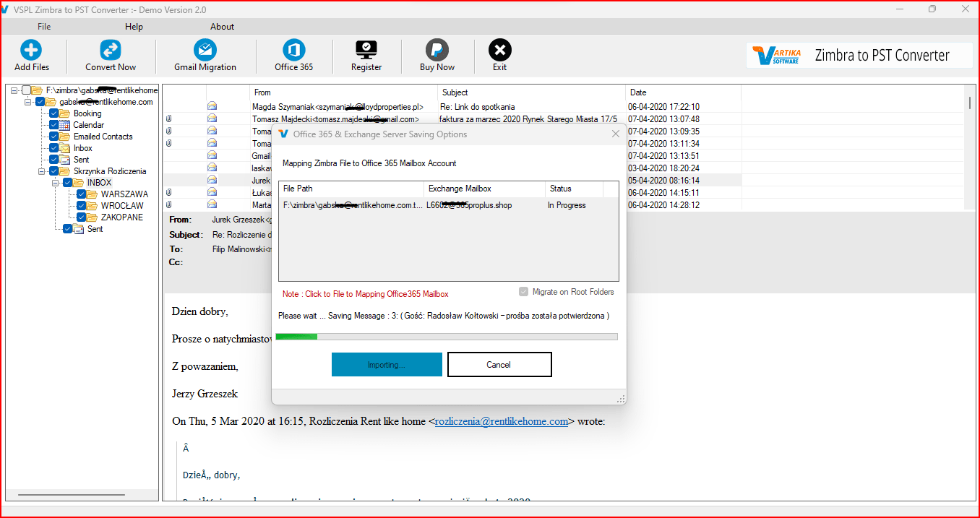Viewport: 980px width, 518px height.
Task: Uncheck the ZAKOPANE folder checkbox
Action: 81,217
